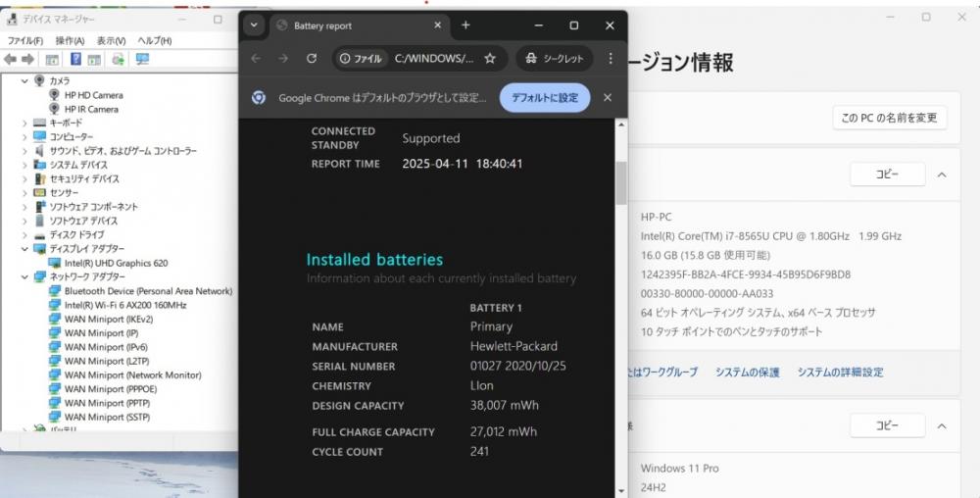Click the forward arrow in Device Manager toolbar
Screen dimensions: 980x498
pos(27,59)
